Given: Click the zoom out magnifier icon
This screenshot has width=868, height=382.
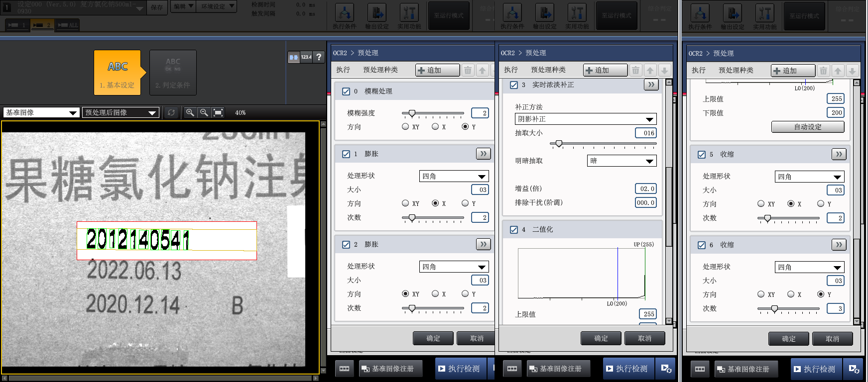Looking at the screenshot, I should [x=204, y=112].
